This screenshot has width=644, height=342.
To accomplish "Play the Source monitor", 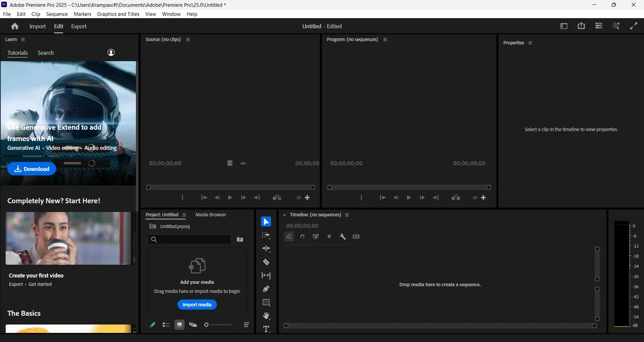I will pyautogui.click(x=230, y=198).
